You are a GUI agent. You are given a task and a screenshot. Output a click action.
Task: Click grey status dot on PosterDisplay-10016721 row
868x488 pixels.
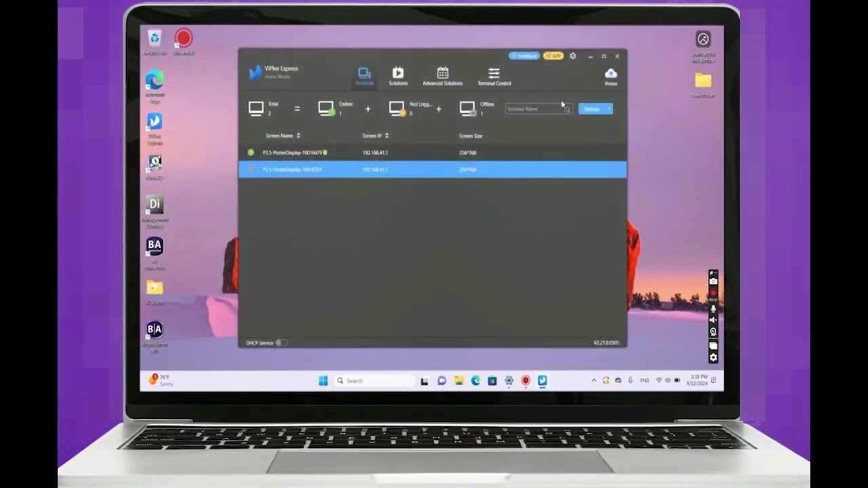tap(251, 169)
